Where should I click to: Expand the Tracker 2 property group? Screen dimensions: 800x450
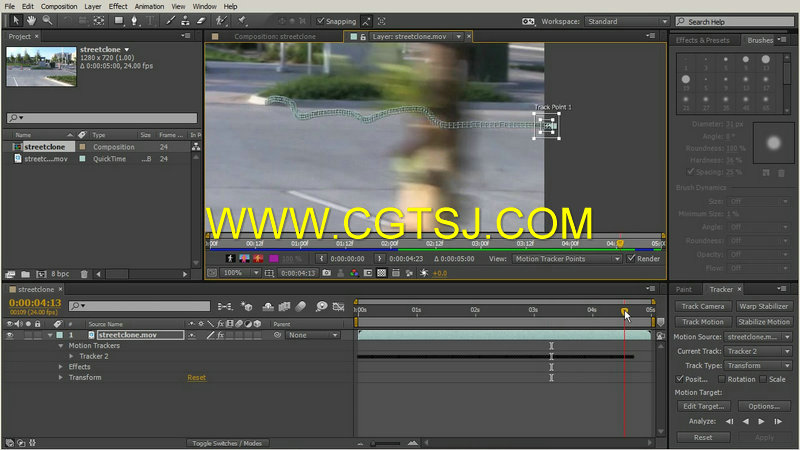[x=71, y=356]
